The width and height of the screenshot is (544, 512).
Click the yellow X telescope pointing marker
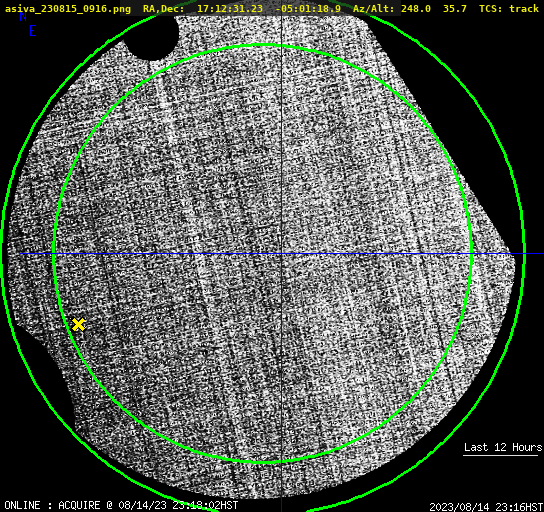tap(79, 325)
